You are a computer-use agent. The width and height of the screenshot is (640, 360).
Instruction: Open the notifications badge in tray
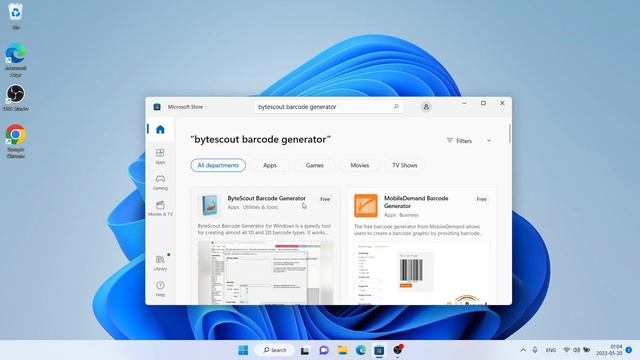coord(629,350)
